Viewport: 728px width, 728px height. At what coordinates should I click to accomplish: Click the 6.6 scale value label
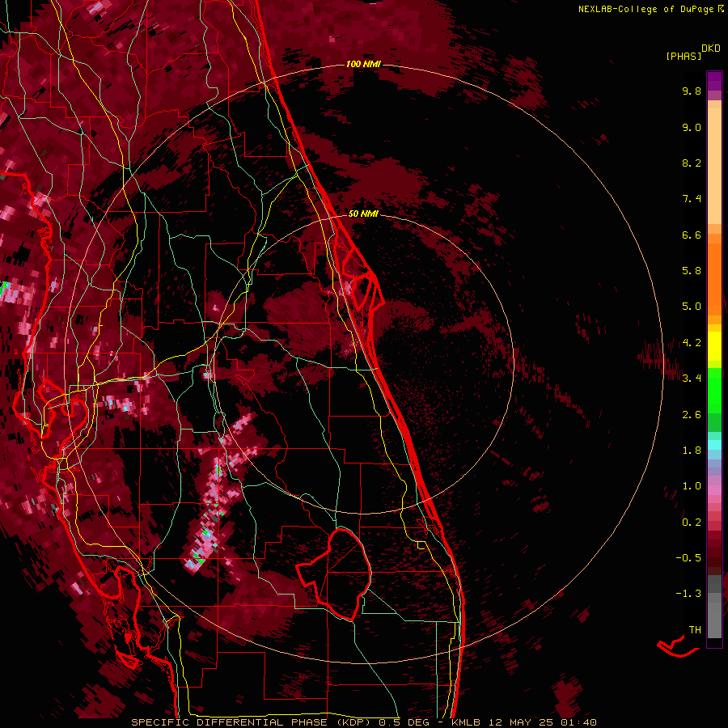pyautogui.click(x=692, y=235)
